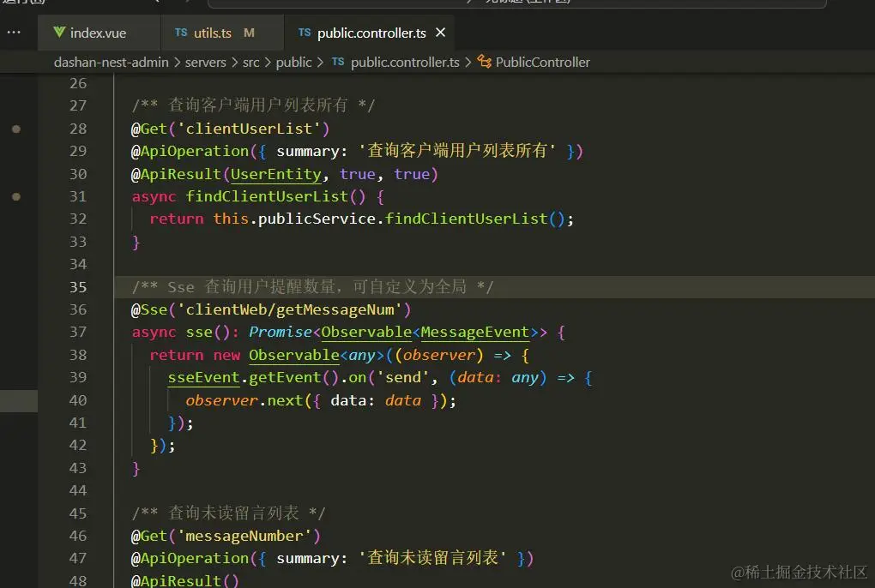Click the comment on line 27

pos(253,105)
